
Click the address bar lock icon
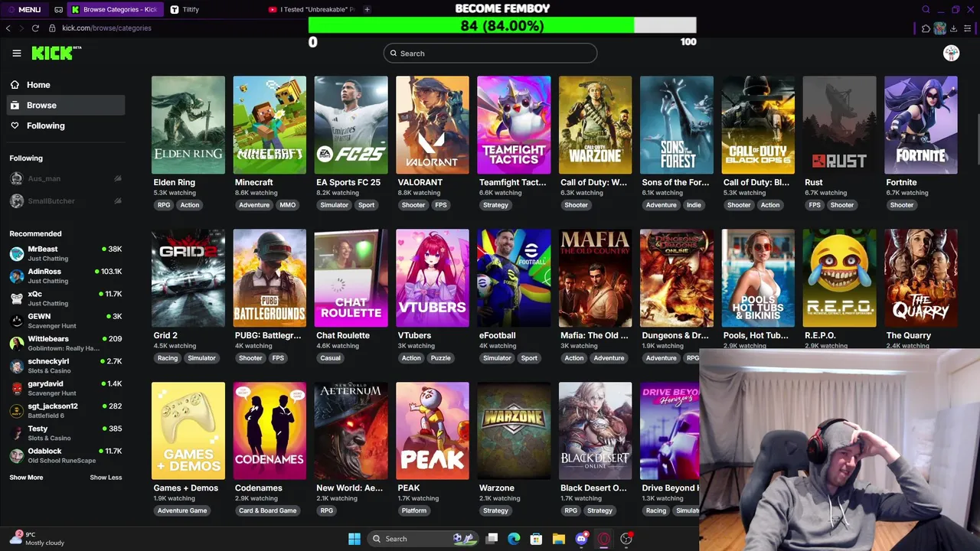point(52,28)
